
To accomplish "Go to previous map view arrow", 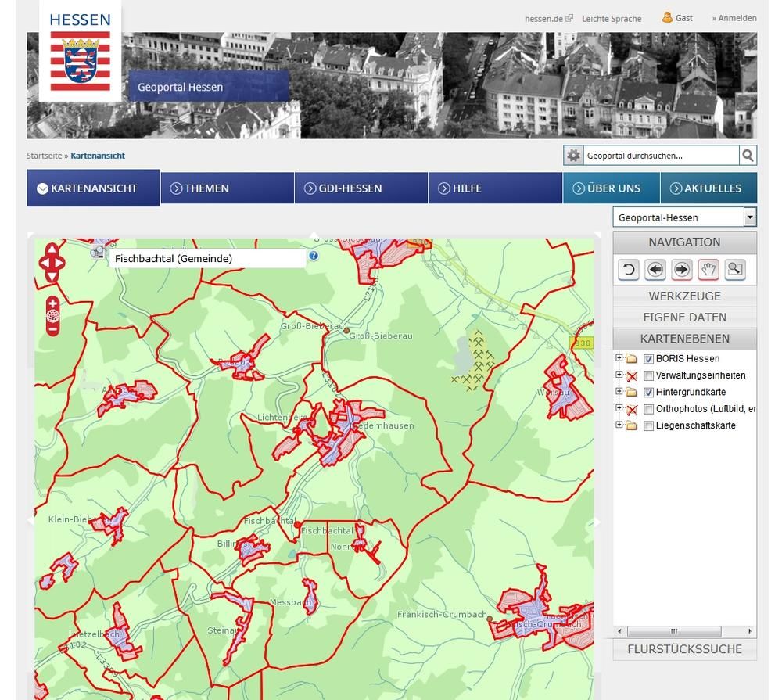I will (655, 270).
